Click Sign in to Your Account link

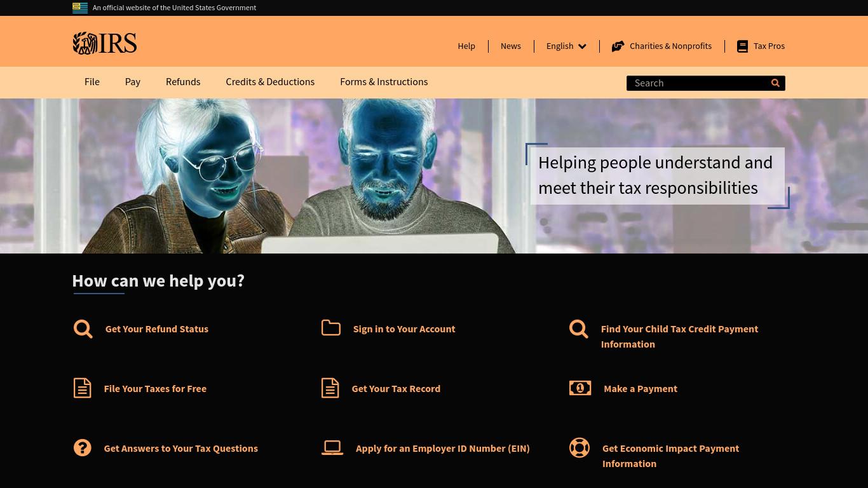404,329
